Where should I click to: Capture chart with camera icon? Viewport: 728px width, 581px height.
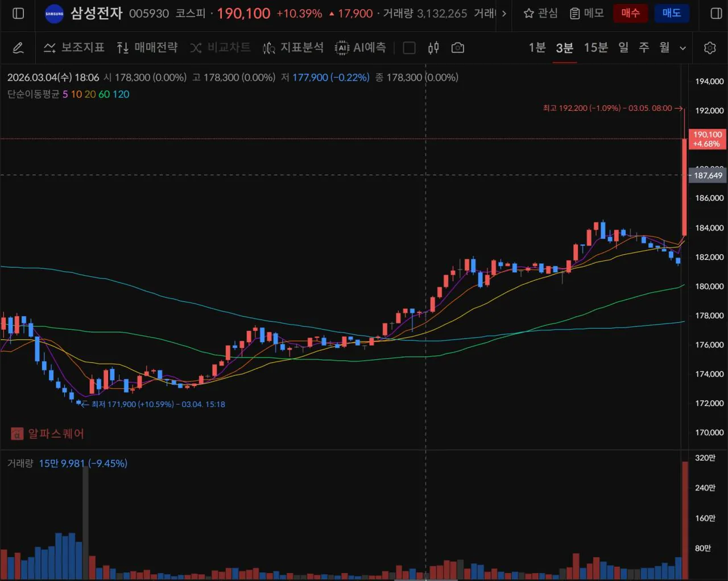[457, 48]
